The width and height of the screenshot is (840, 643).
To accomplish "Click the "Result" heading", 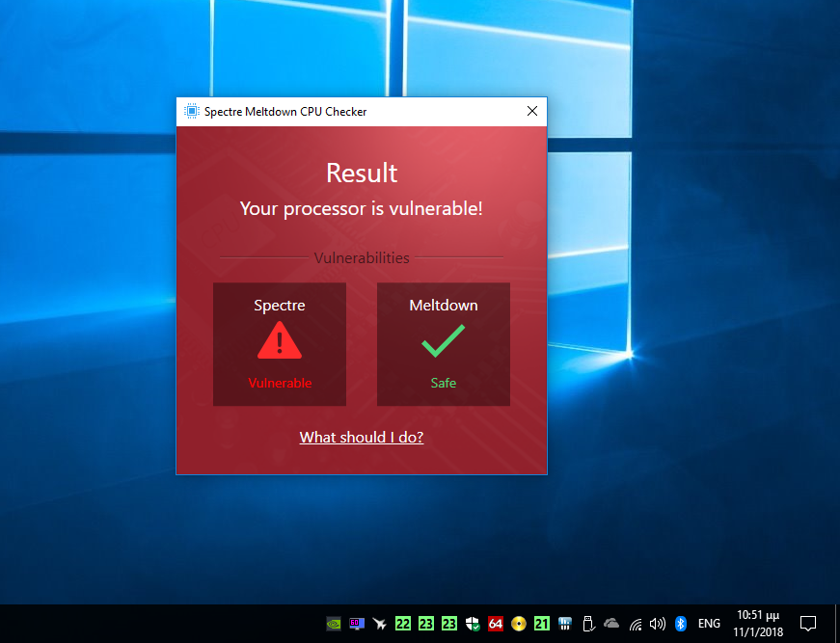I will click(362, 173).
